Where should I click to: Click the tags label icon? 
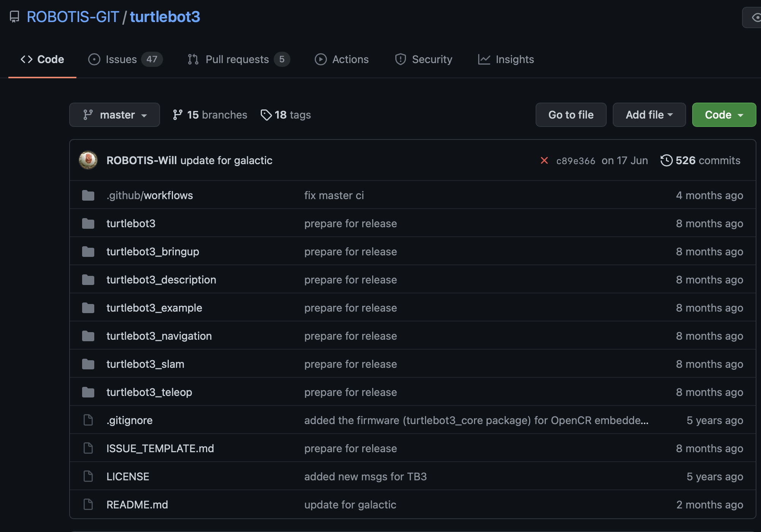[266, 115]
